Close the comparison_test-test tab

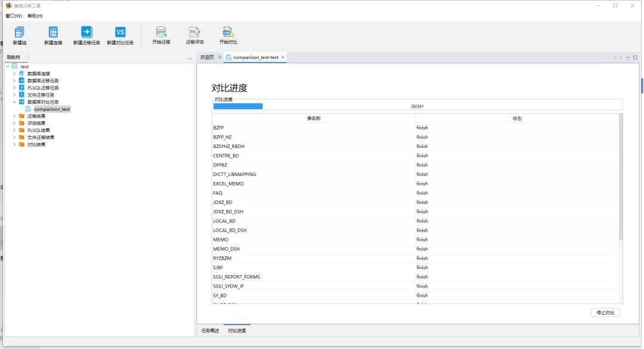click(283, 57)
